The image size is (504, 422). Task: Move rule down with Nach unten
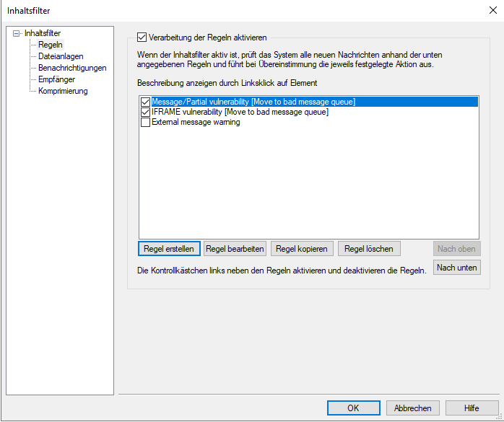tap(456, 268)
